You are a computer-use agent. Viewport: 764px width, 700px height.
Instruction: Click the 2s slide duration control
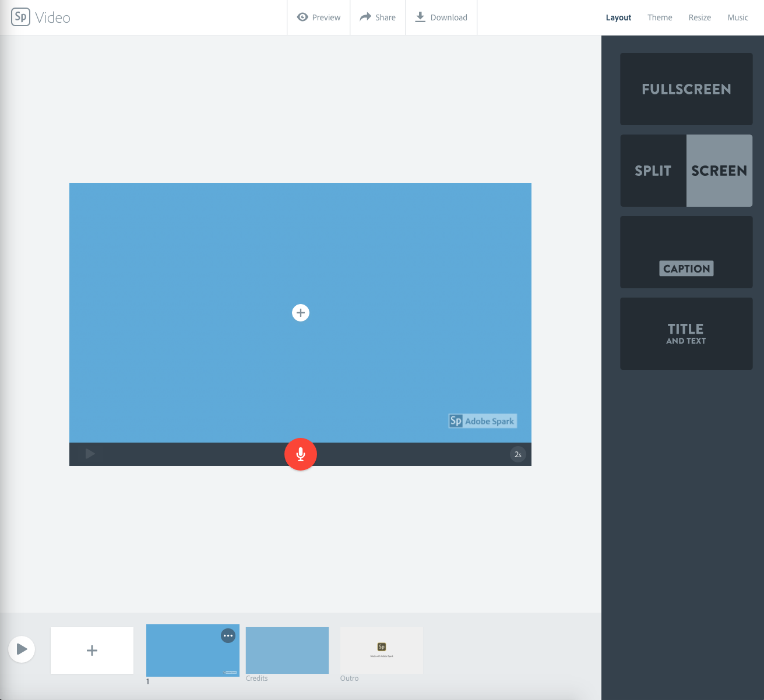[x=517, y=454]
